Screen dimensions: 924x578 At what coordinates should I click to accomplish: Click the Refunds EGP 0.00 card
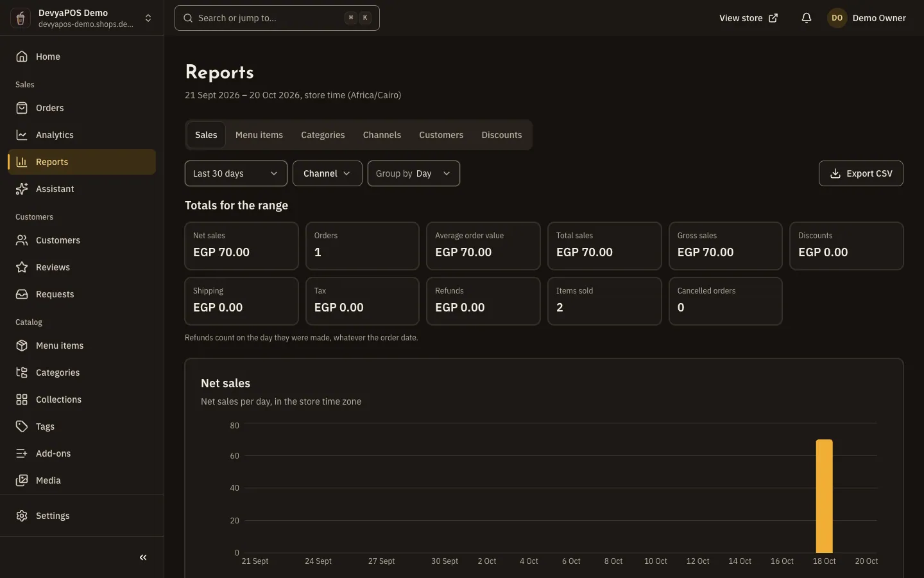point(483,301)
